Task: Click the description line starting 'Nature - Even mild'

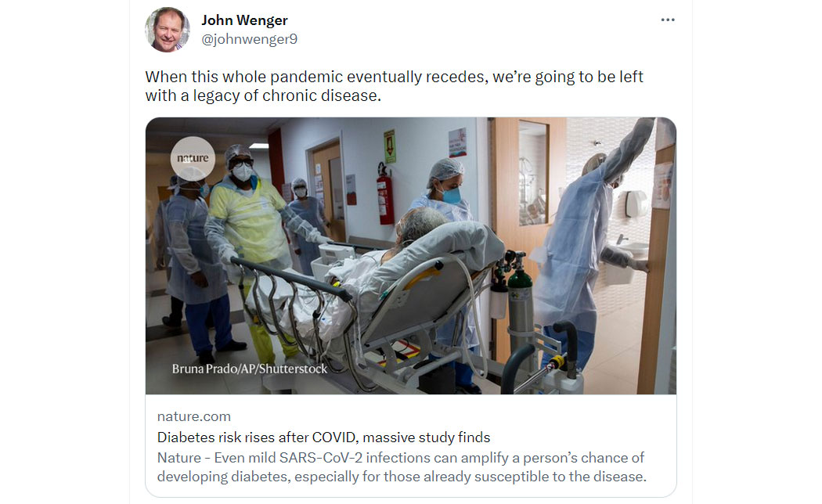Action: click(x=401, y=458)
